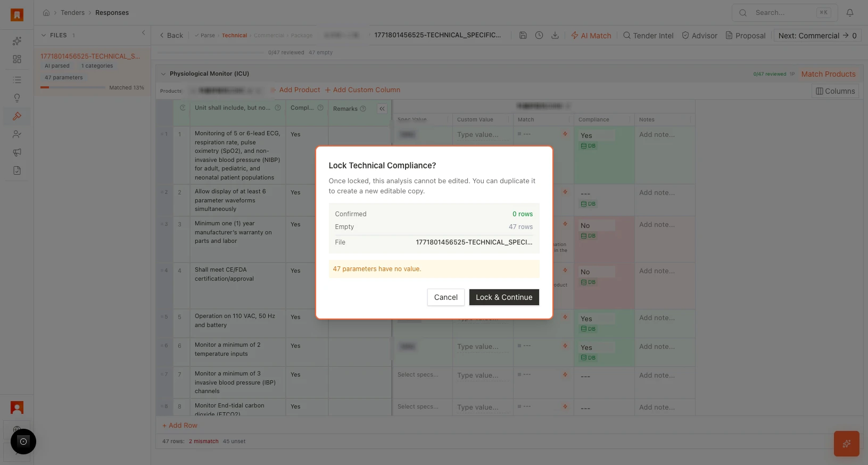Click the round black recorder button
868x465 pixels.
(23, 442)
